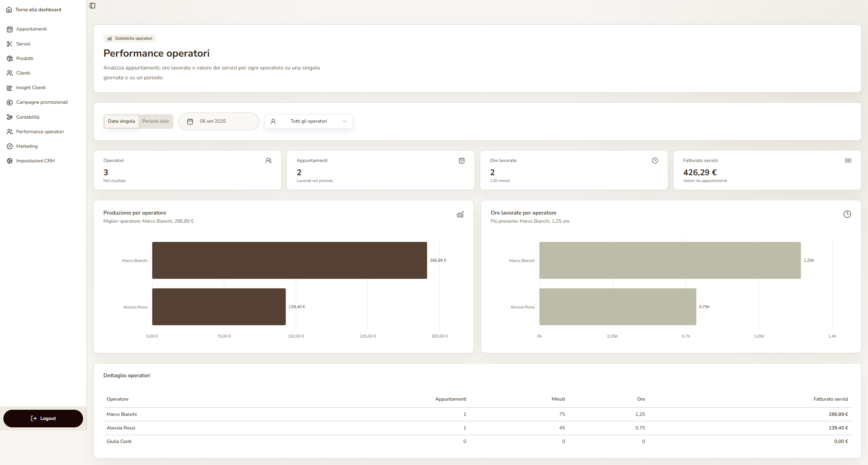Switch to Periodo da/a mode
The image size is (868, 465).
click(156, 121)
